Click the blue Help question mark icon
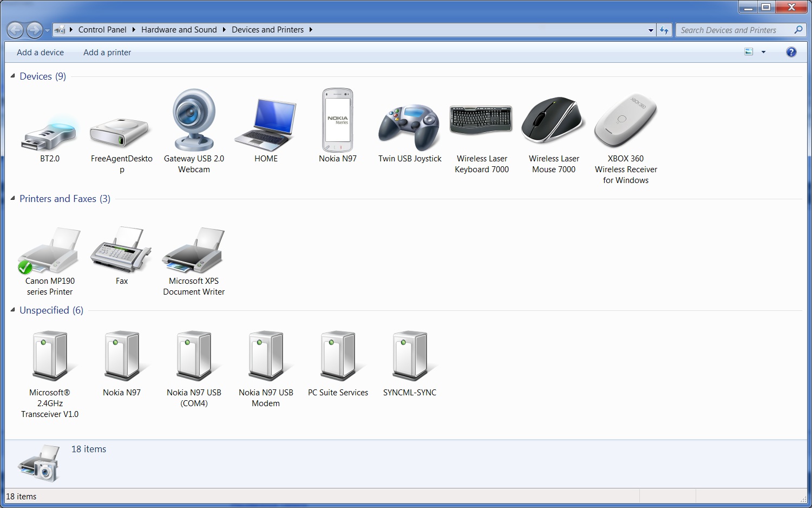The image size is (812, 508). [791, 52]
